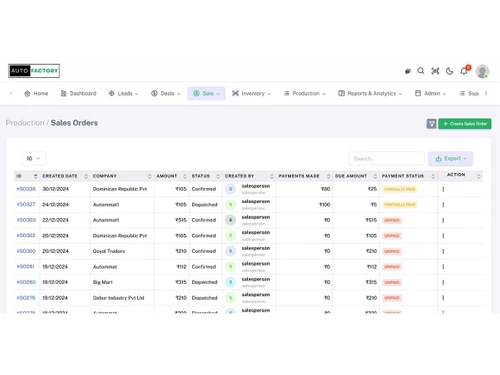Open sales order #SO281 link
This screenshot has height=375, width=500.
pyautogui.click(x=26, y=267)
